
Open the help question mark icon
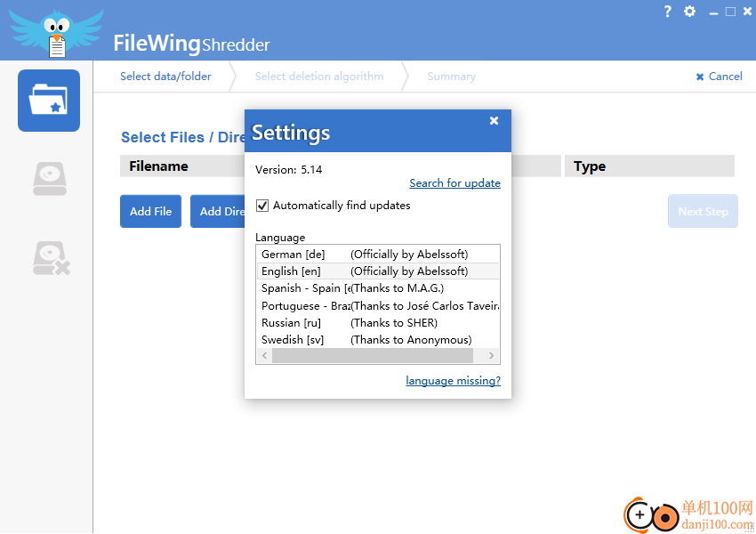(667, 12)
